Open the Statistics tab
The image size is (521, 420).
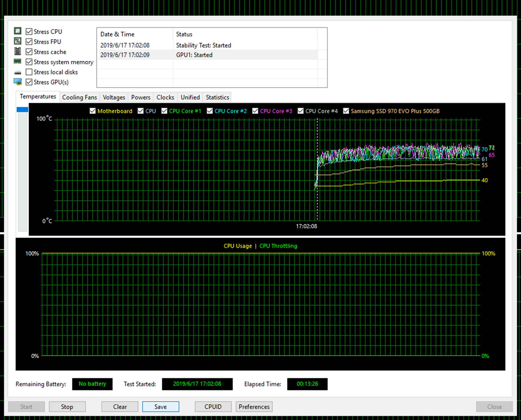tap(217, 97)
